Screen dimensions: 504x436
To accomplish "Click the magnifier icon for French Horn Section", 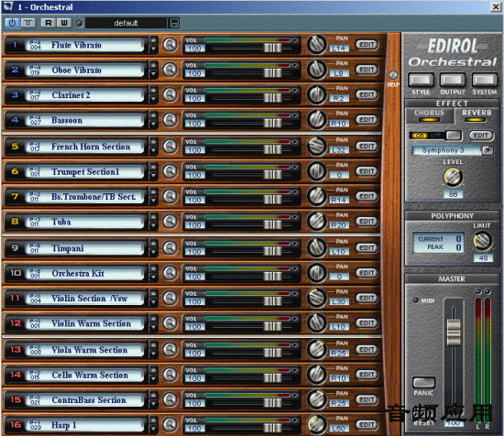I will click(170, 147).
